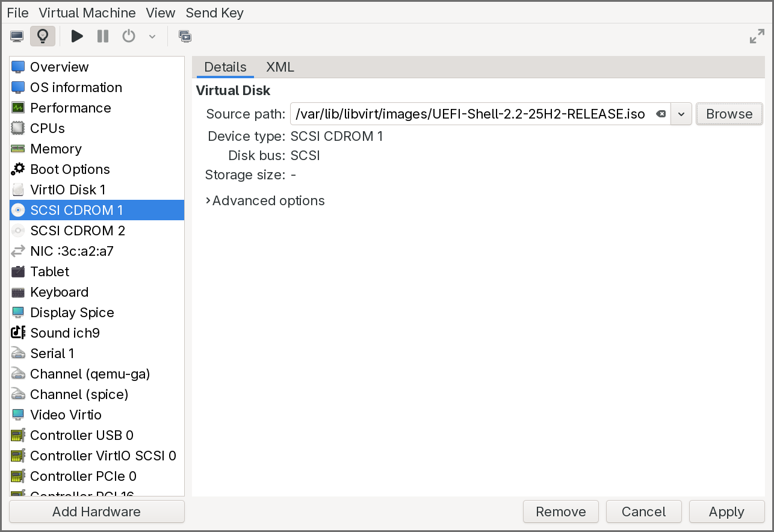Click the snapshots manager toolbar icon
The width and height of the screenshot is (774, 532).
185,36
